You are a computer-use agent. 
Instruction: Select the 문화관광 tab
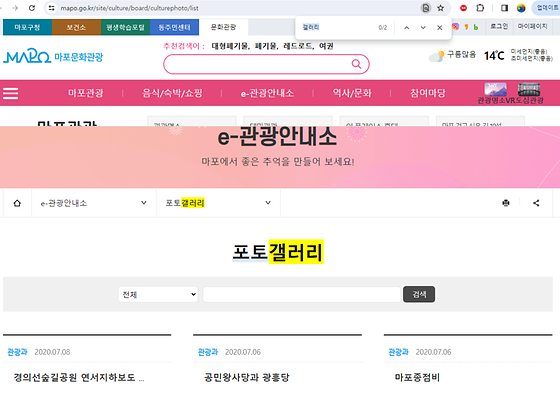click(x=223, y=27)
